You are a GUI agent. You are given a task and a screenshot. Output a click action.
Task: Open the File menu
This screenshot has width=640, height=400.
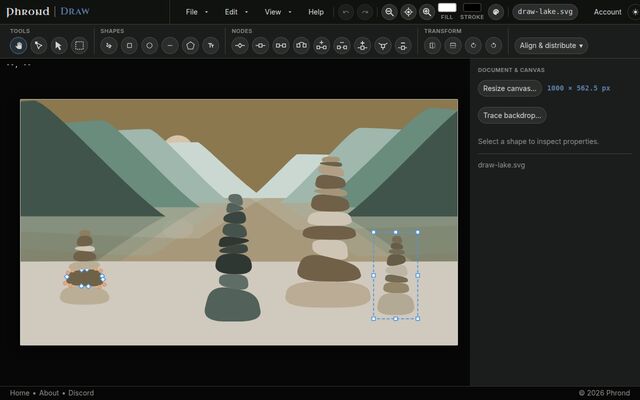[x=196, y=12]
